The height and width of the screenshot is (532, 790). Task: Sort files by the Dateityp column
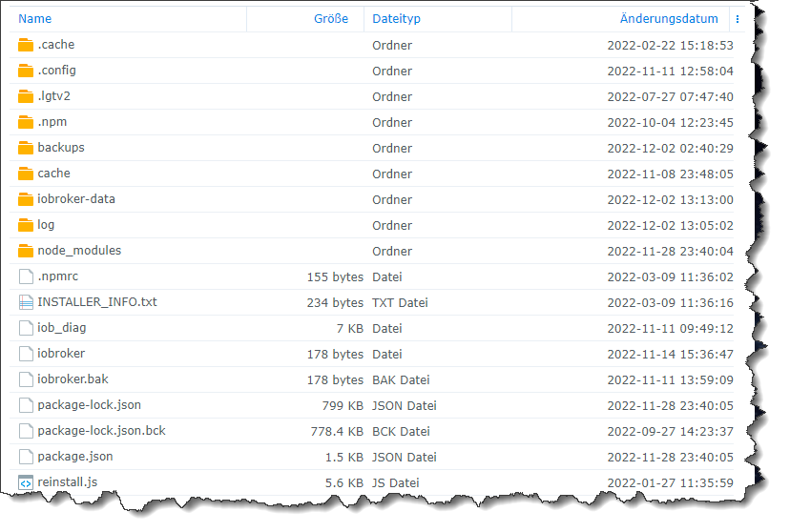click(x=397, y=19)
